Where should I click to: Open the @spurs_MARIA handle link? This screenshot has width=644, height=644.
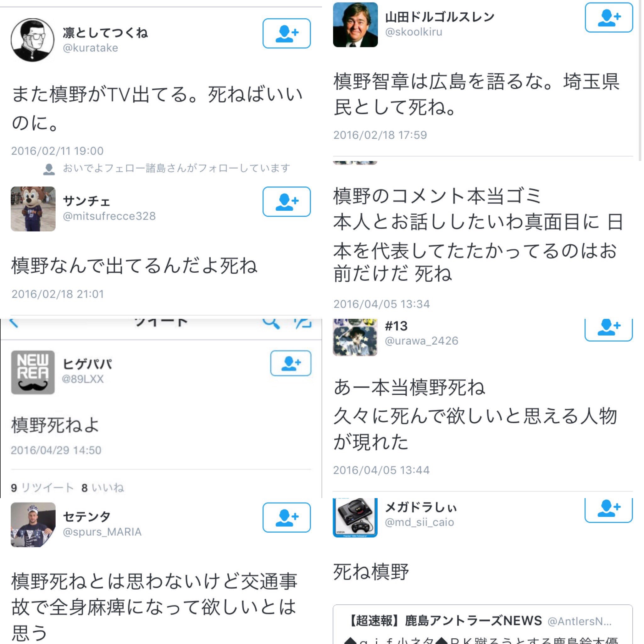coord(102,532)
